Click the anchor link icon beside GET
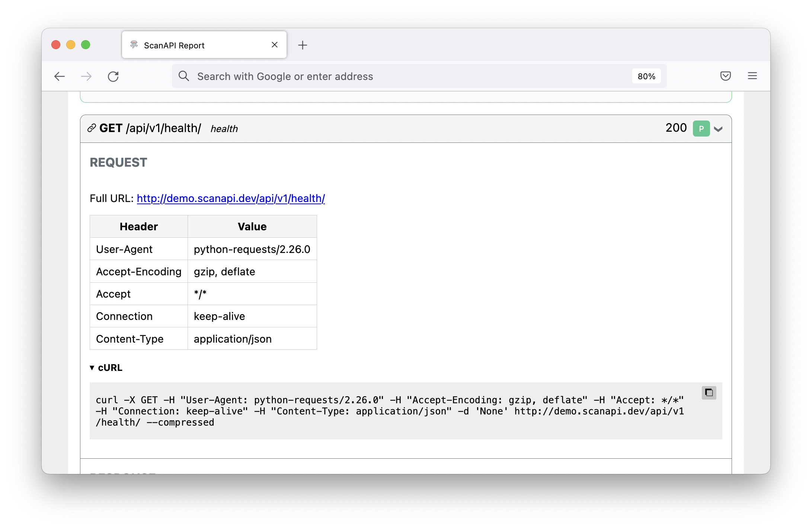 [92, 128]
